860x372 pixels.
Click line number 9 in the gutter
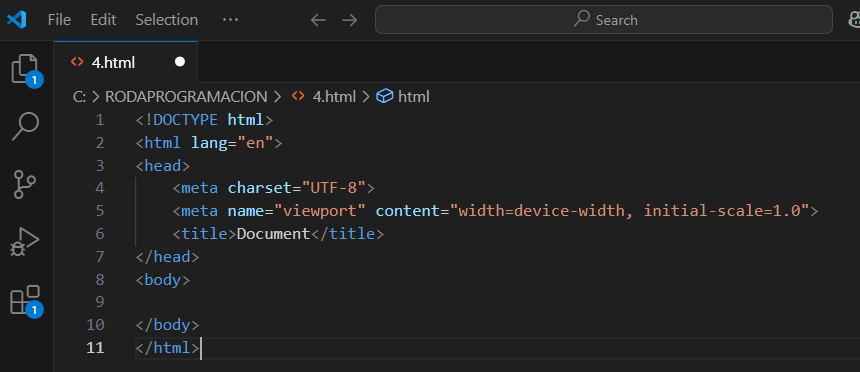pos(99,302)
